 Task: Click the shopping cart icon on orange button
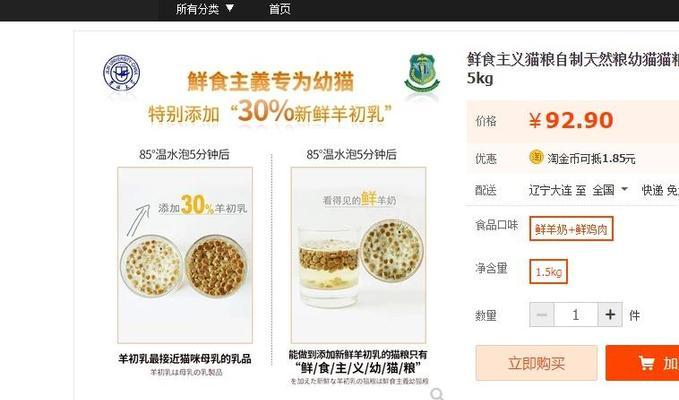[x=646, y=363]
